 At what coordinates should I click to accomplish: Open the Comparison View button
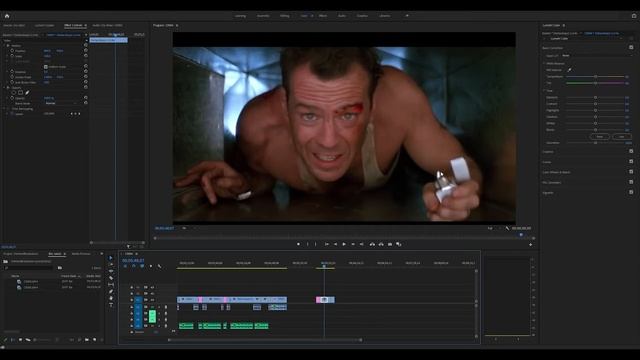(399, 244)
